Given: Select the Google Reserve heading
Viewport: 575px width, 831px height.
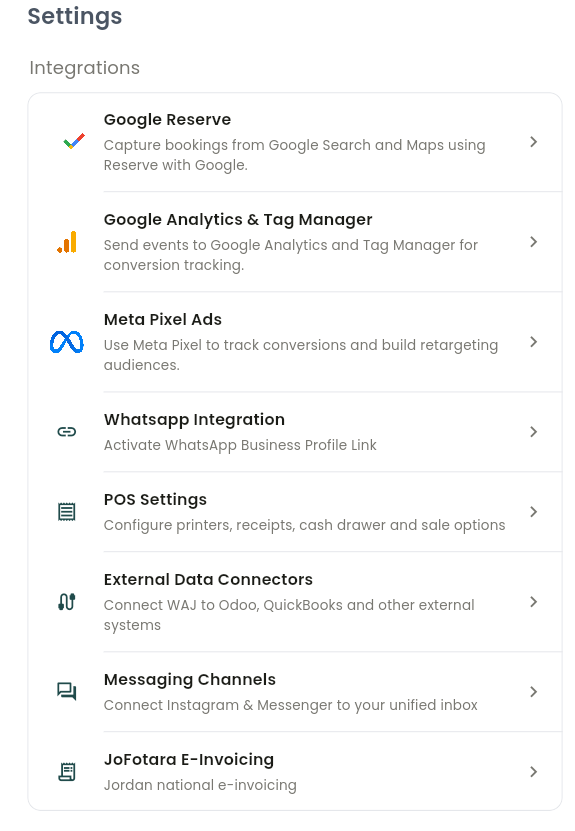Looking at the screenshot, I should coord(167,120).
